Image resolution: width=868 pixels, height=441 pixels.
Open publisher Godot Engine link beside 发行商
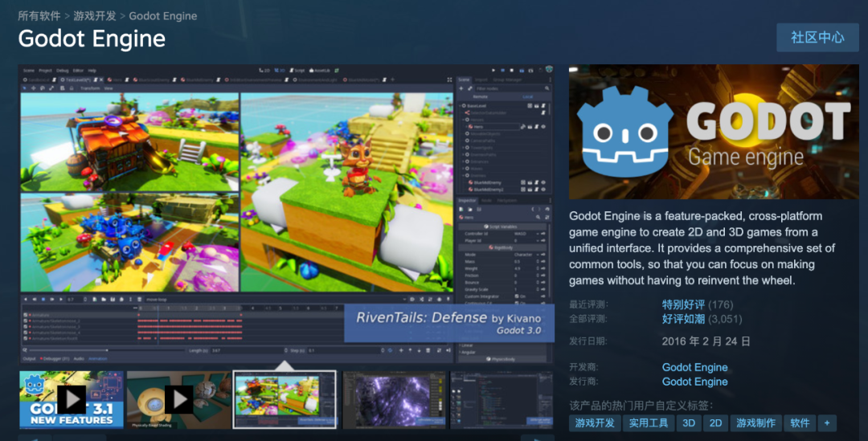pyautogui.click(x=694, y=382)
